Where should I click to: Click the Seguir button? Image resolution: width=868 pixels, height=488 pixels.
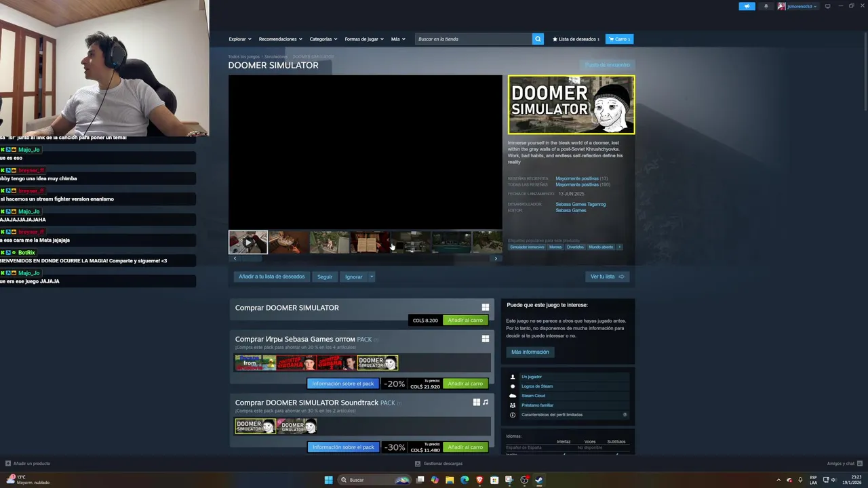click(x=325, y=277)
